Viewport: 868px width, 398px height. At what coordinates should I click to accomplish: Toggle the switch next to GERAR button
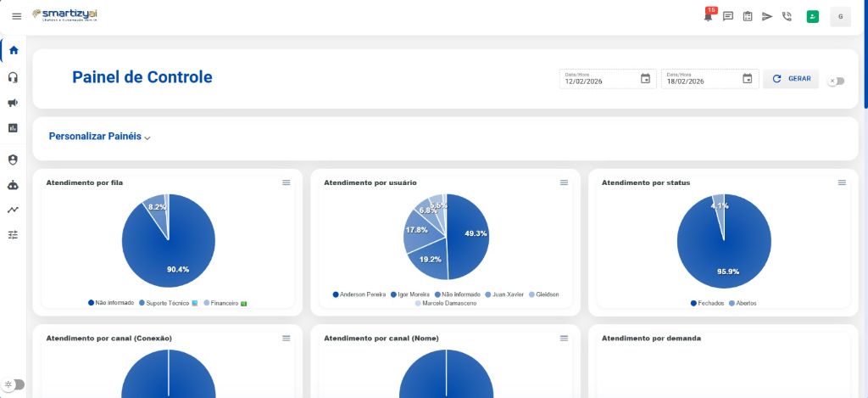(x=836, y=81)
